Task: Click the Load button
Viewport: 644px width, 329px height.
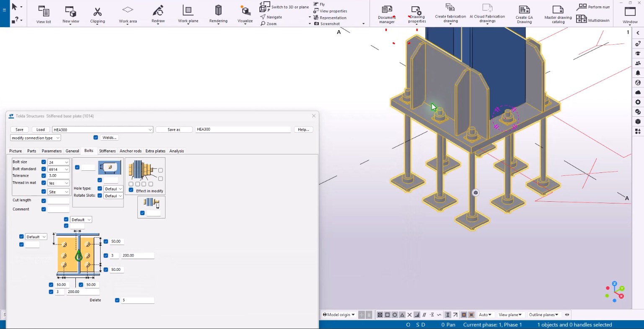Action: (41, 130)
